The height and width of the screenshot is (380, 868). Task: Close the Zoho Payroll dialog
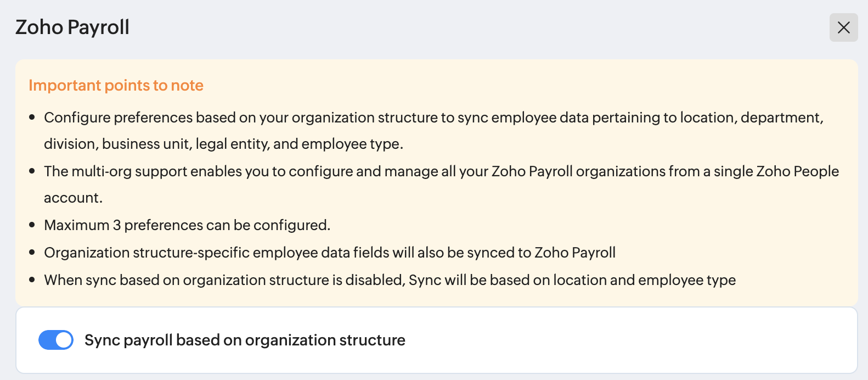[x=843, y=27]
